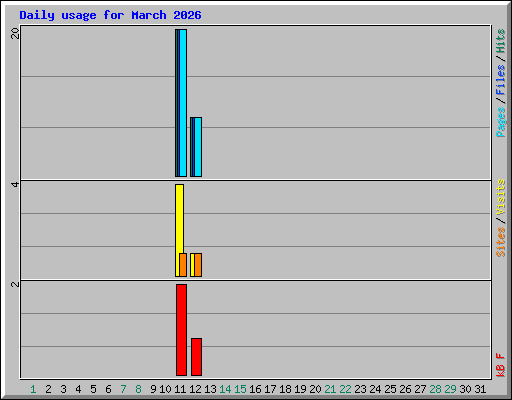The image size is (512, 400).
Task: Click day 26 on the x-axis
Action: (405, 389)
